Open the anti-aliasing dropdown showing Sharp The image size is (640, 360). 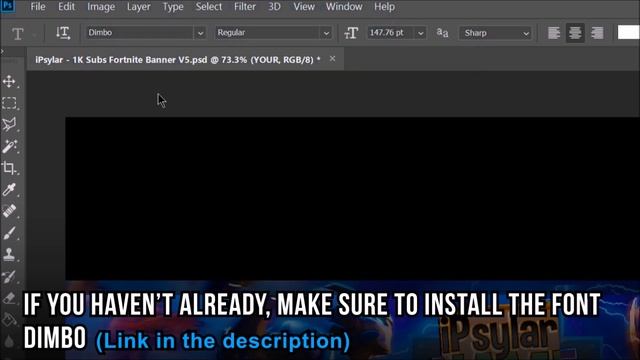tap(495, 33)
